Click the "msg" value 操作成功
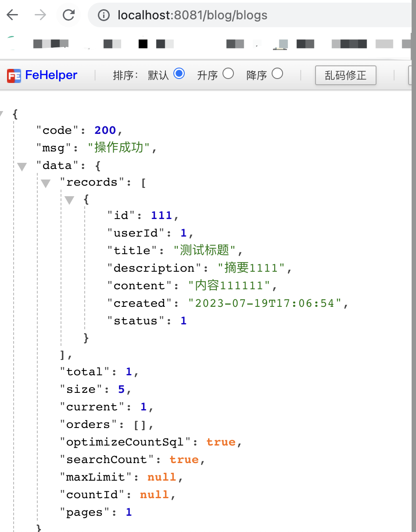 [118, 147]
